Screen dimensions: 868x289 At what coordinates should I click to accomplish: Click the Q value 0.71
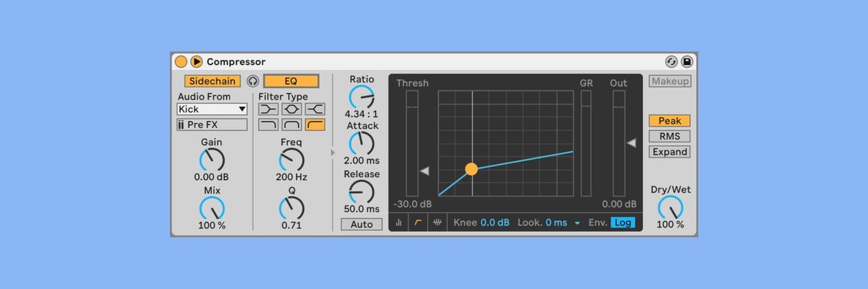(292, 225)
